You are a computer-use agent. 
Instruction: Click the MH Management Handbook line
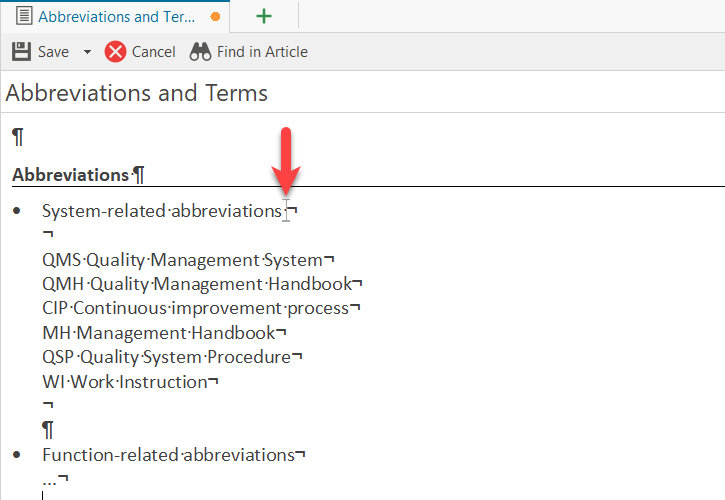click(x=158, y=332)
